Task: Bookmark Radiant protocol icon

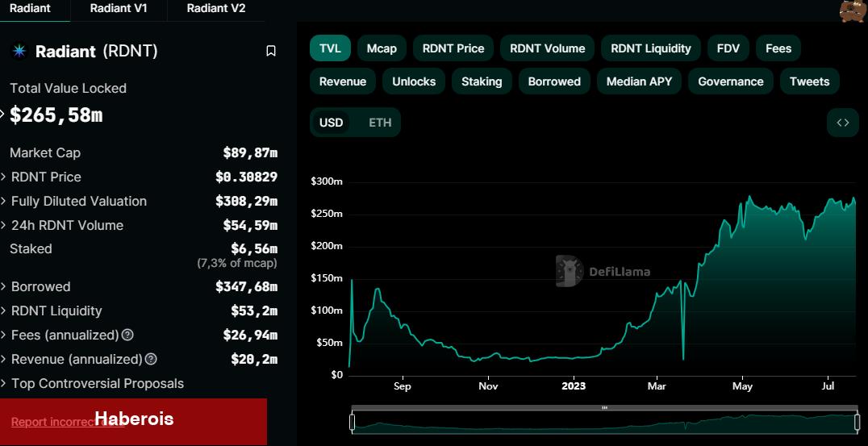Action: pos(271,51)
